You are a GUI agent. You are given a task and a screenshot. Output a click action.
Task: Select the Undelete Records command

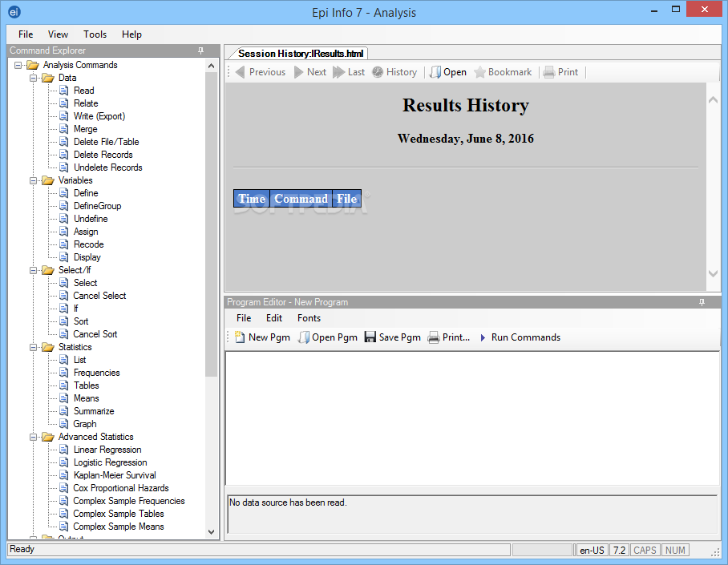107,167
